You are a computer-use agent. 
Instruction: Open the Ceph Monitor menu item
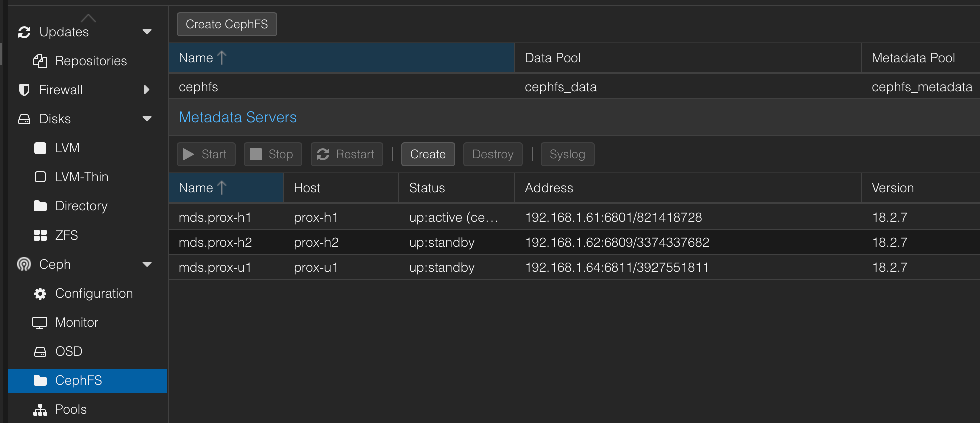[88, 322]
